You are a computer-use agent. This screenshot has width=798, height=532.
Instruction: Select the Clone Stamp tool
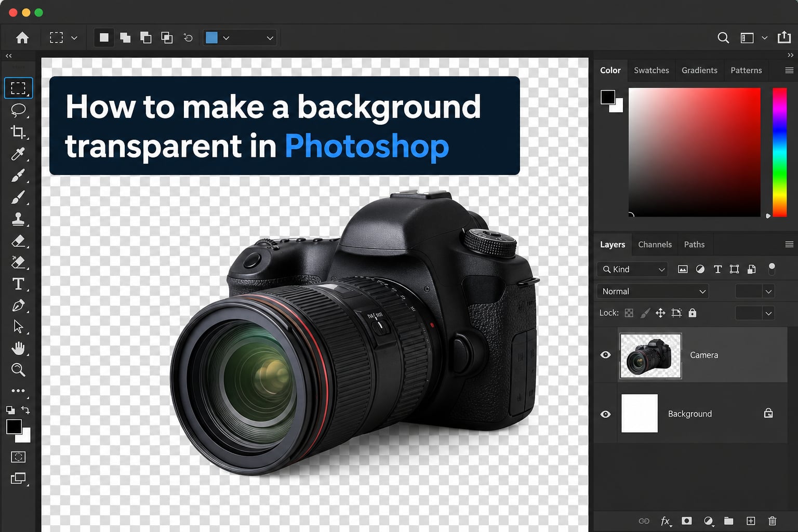click(x=18, y=219)
